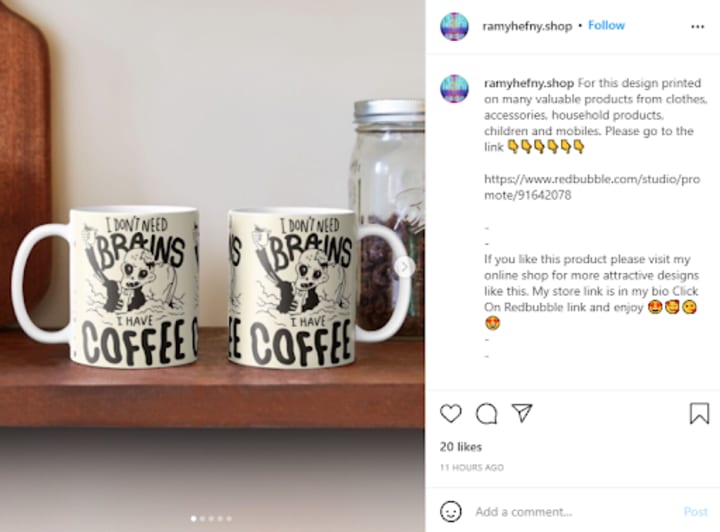The height and width of the screenshot is (532, 720).
Task: View the 20 likes list
Action: (x=461, y=447)
